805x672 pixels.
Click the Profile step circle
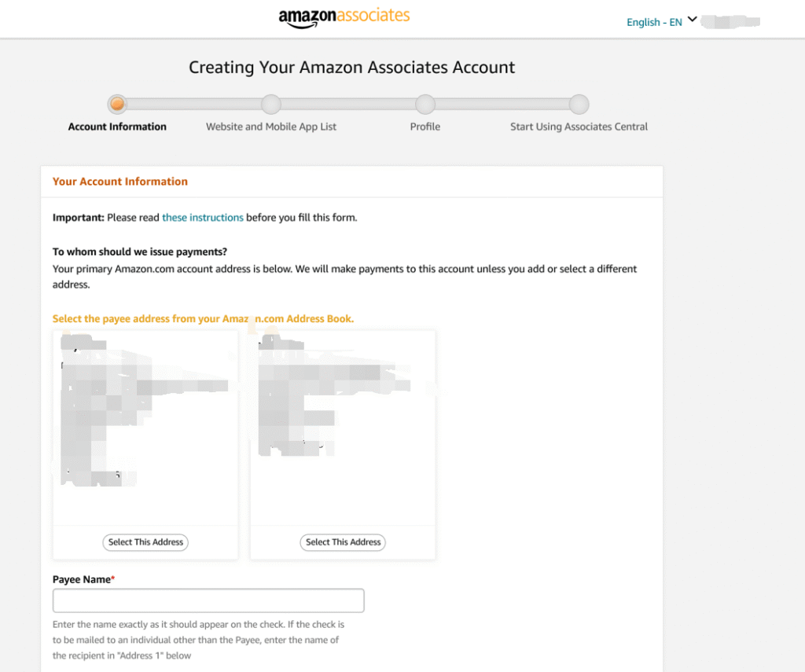tap(425, 104)
